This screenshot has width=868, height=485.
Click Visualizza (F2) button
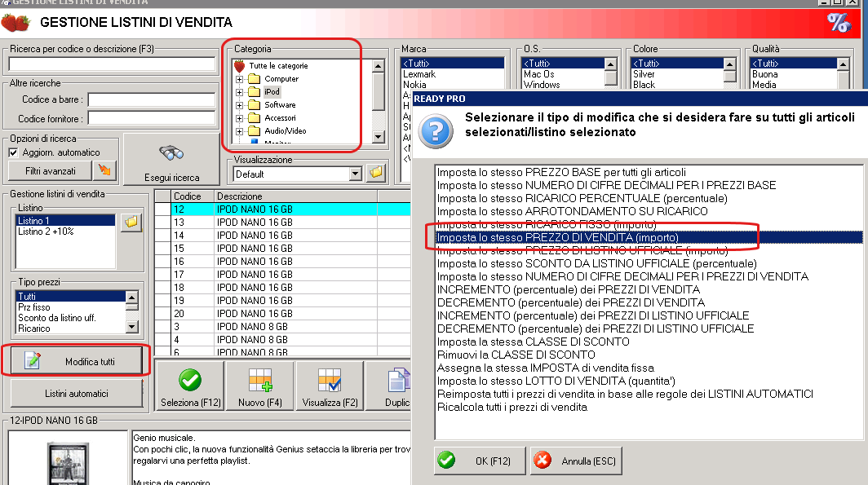coord(330,386)
